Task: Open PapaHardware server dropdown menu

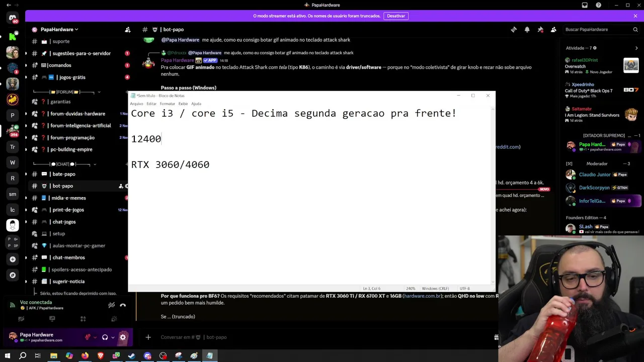Action: pyautogui.click(x=59, y=30)
